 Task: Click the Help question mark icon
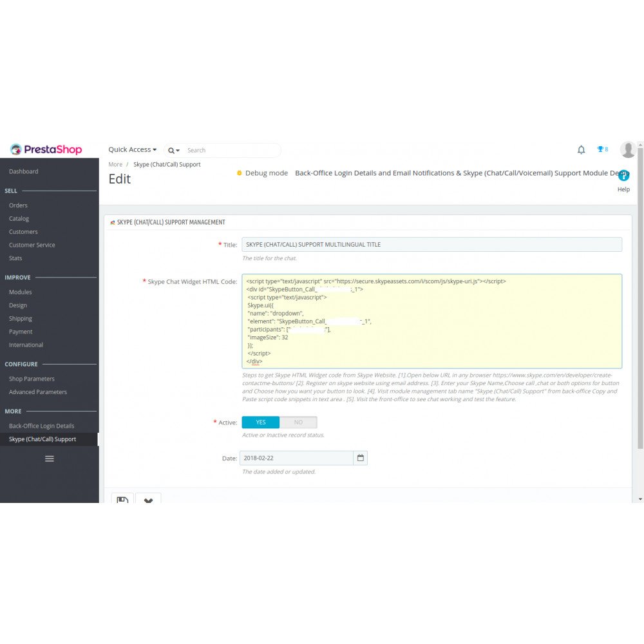point(623,175)
